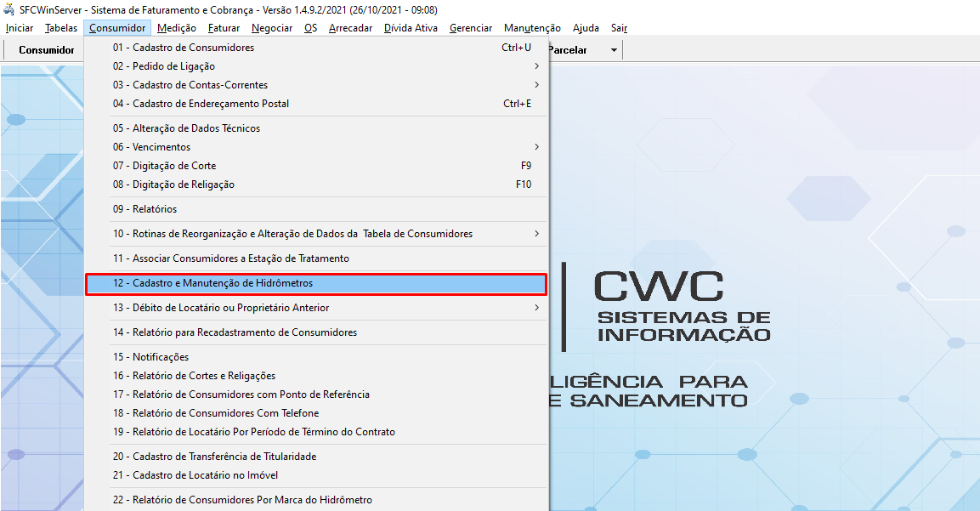
Task: Expand the 02 - Pedido de Ligação submenu
Action: (536, 66)
